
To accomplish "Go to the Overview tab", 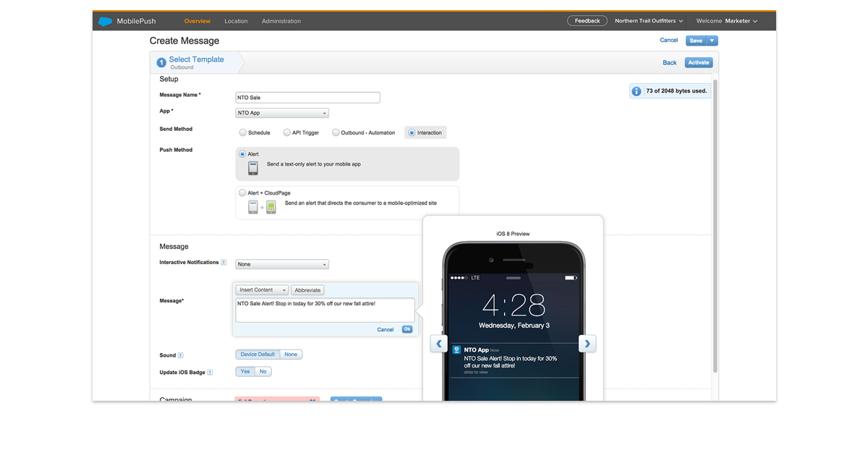I will click(197, 21).
